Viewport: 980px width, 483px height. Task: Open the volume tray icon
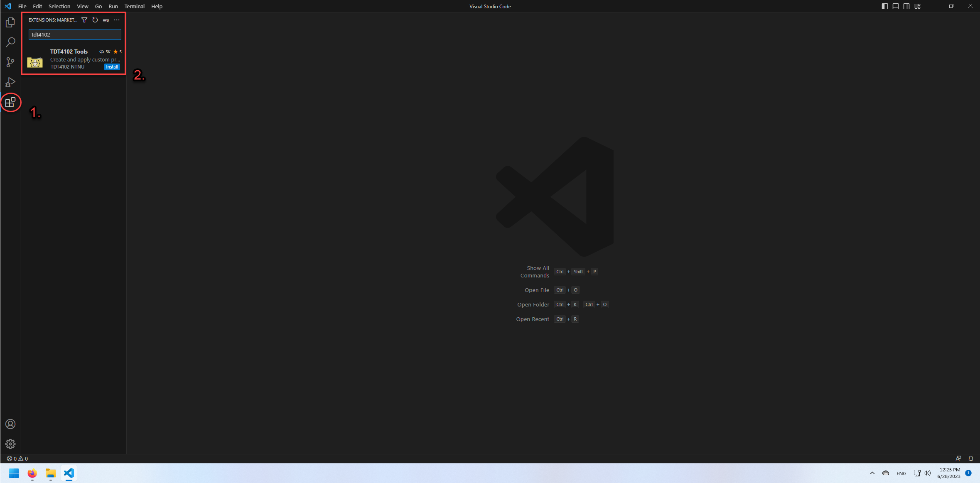click(x=927, y=473)
